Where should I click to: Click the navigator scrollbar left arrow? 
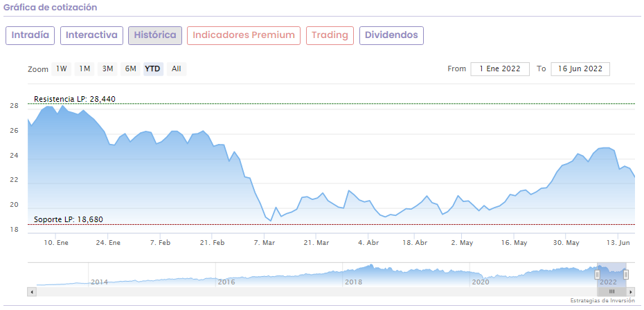[32, 291]
